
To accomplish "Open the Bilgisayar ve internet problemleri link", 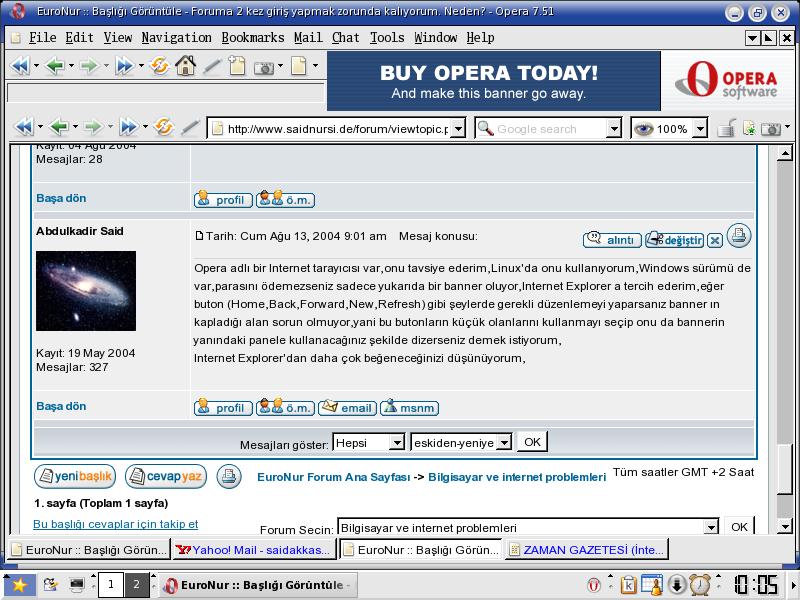I will [x=517, y=477].
